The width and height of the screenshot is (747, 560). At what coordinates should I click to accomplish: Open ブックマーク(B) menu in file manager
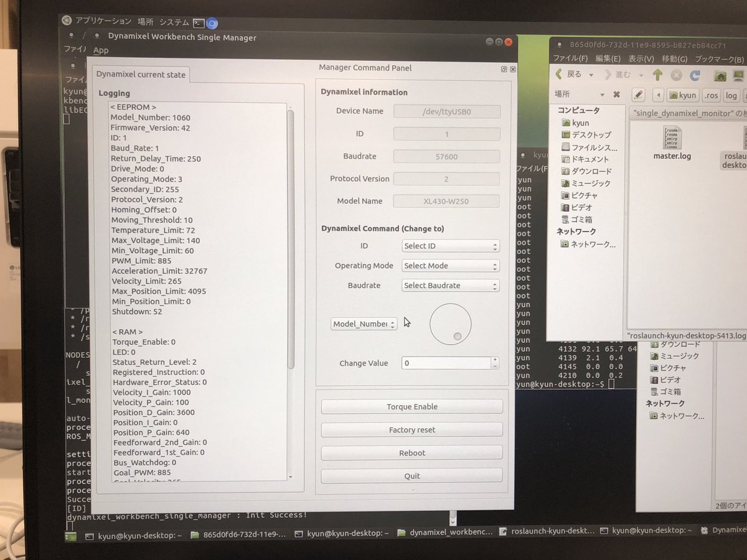click(719, 60)
